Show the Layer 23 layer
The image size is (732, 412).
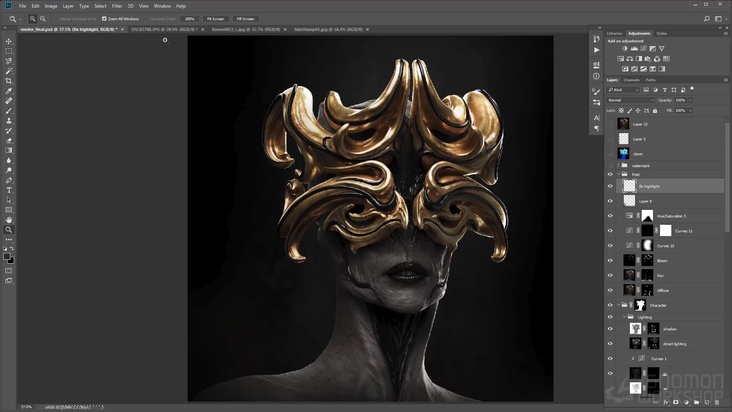[x=610, y=124]
